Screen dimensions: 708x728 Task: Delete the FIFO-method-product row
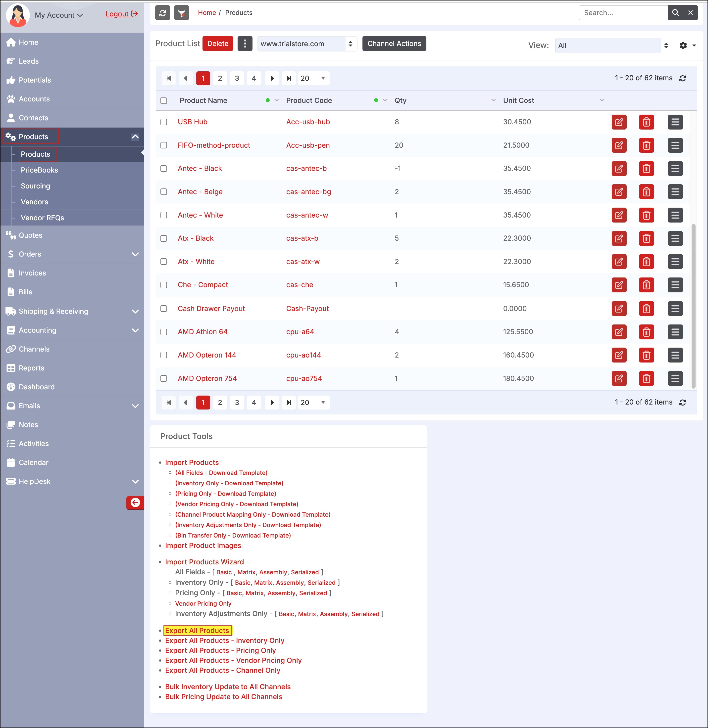[646, 145]
